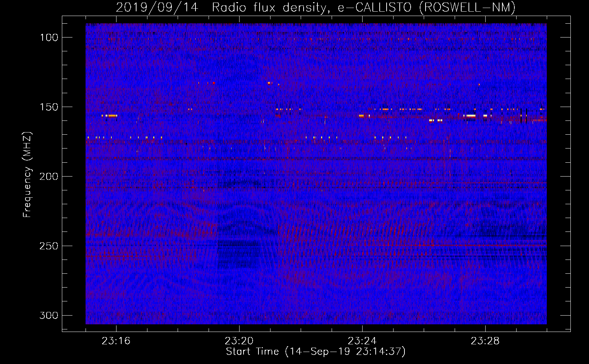Click the 'Frequency (MHZ)' y-axis label
This screenshot has width=589, height=364.
(27, 175)
